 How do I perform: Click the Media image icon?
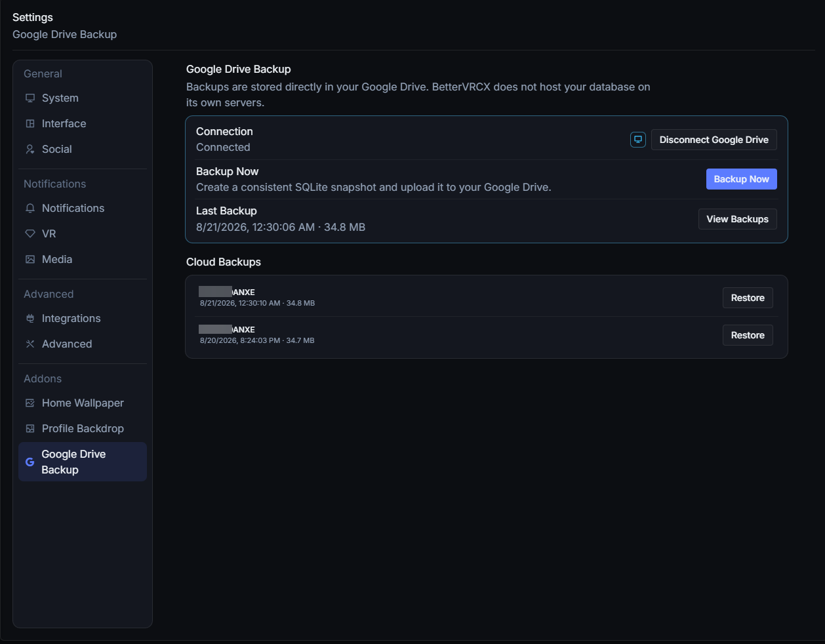[30, 260]
